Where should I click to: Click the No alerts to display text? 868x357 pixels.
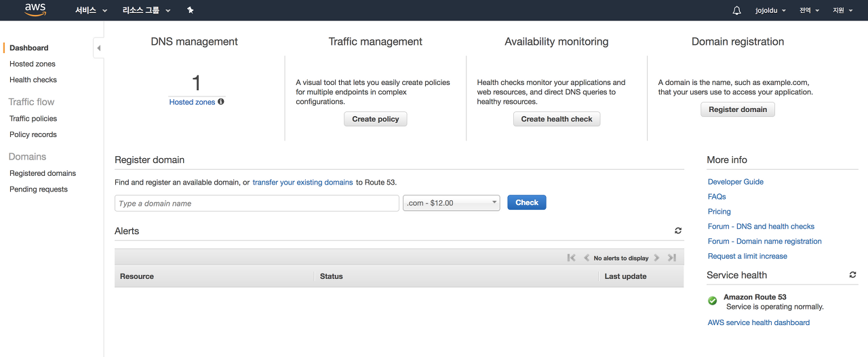click(621, 259)
